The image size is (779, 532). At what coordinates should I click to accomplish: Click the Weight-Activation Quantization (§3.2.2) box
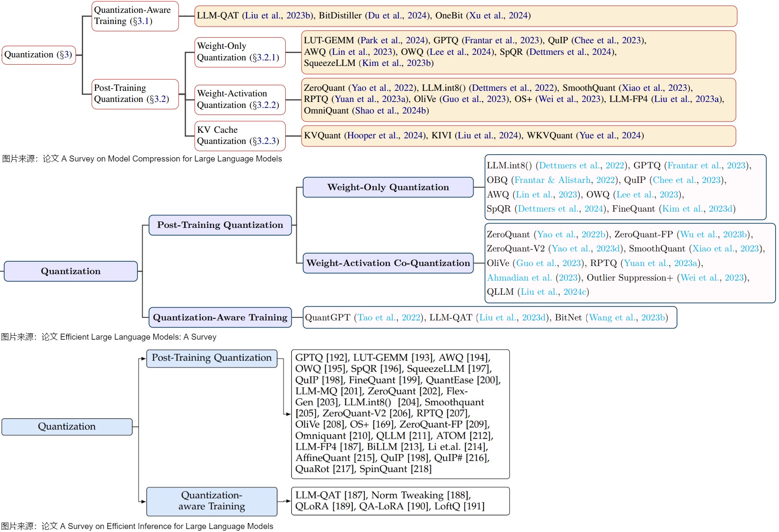pos(240,99)
